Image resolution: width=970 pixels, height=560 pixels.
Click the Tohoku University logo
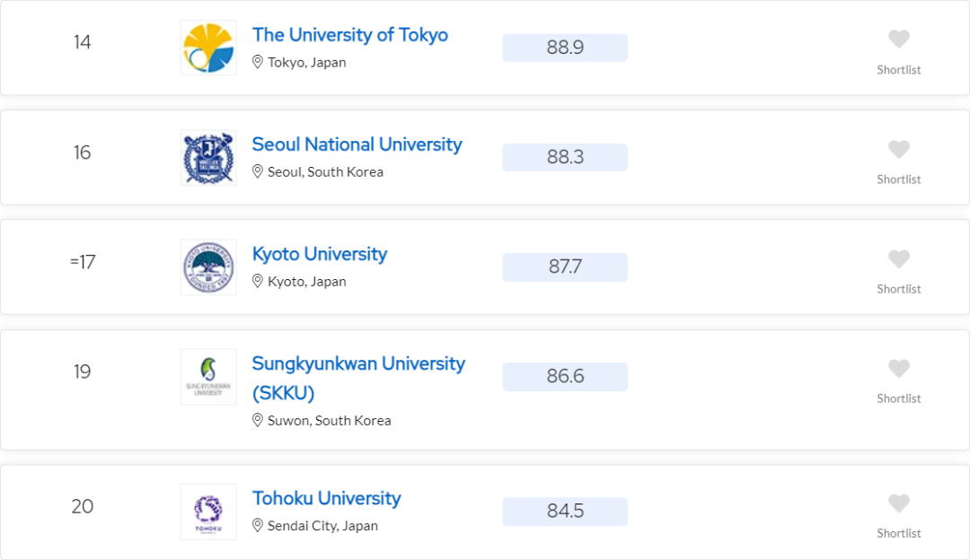(x=208, y=512)
